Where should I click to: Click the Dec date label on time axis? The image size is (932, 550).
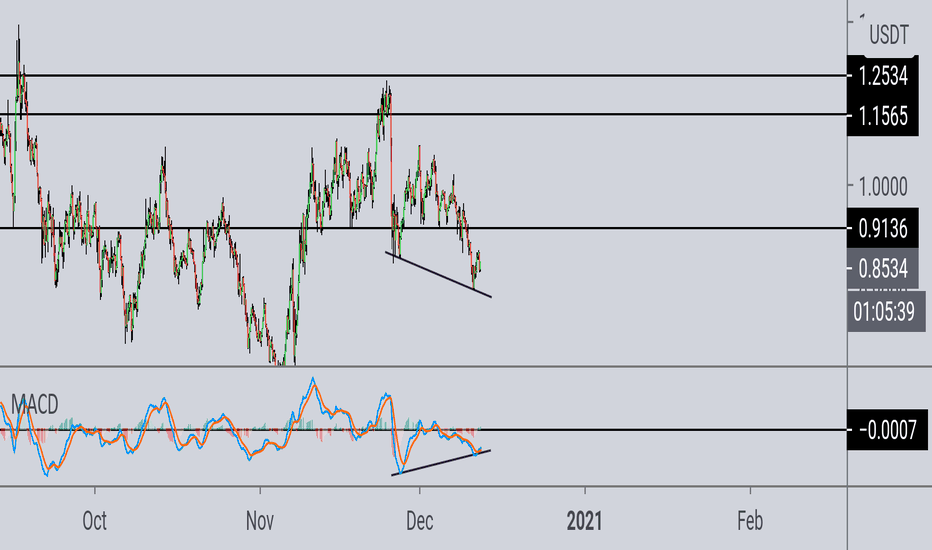[x=419, y=521]
